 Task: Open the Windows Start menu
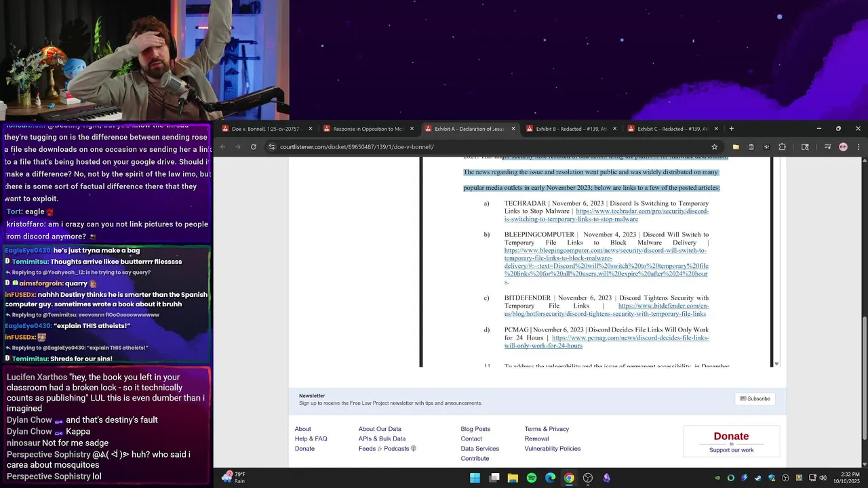pyautogui.click(x=475, y=478)
